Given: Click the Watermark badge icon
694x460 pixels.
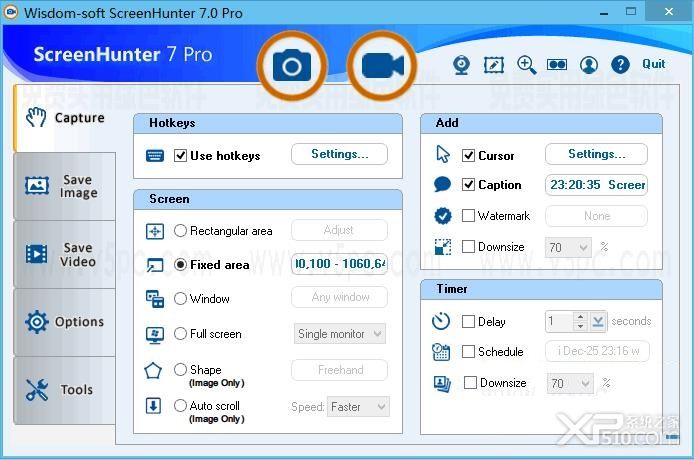Looking at the screenshot, I should click(443, 216).
